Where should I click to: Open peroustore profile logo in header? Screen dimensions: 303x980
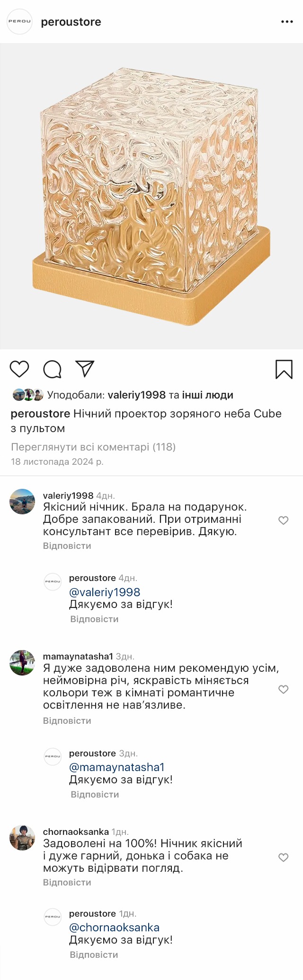(19, 22)
